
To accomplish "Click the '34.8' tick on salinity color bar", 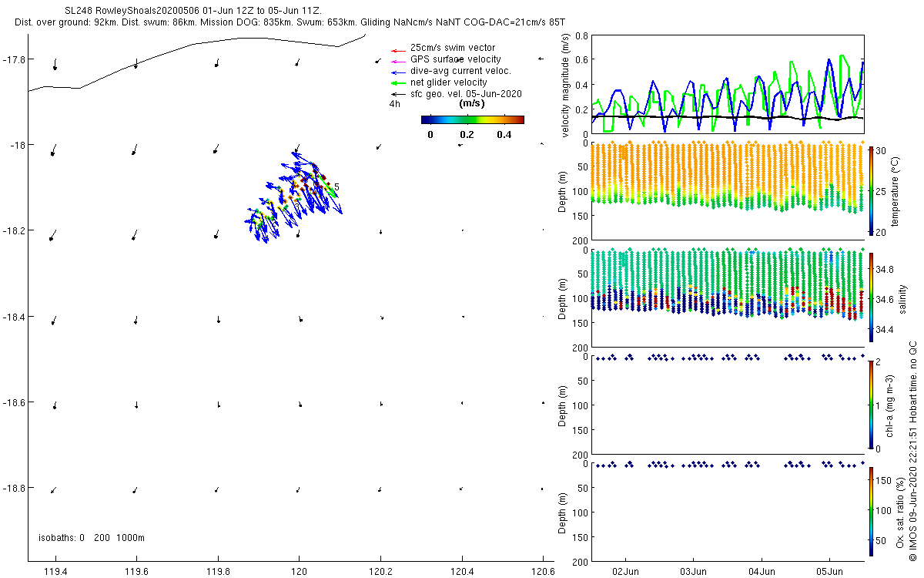I will (x=885, y=269).
